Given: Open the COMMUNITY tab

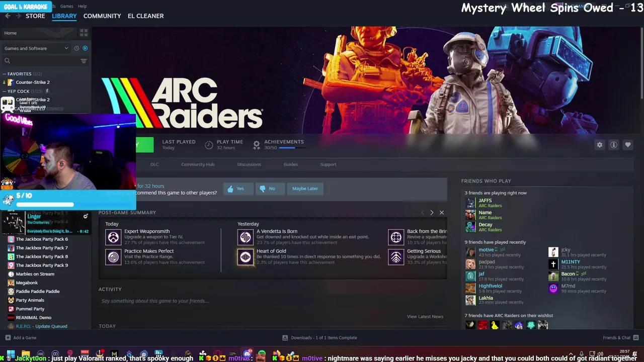Looking at the screenshot, I should (102, 16).
